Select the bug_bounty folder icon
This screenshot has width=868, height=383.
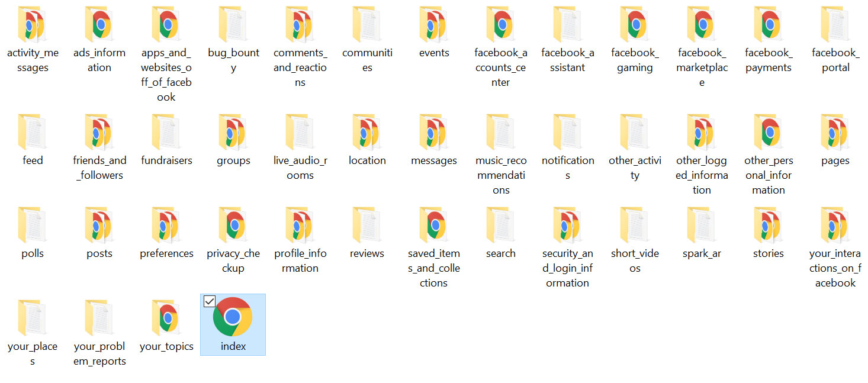(233, 24)
